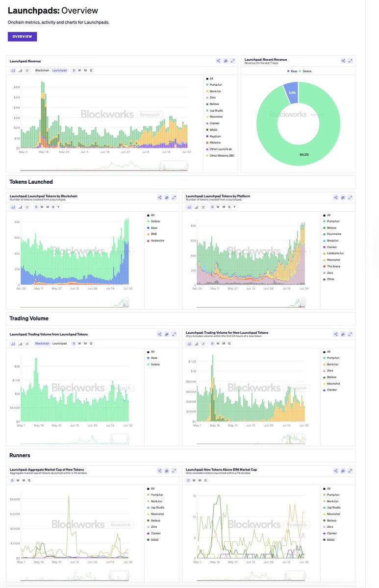This screenshot has width=379, height=588.
Task: Share Trading Volume from Launchpad Tokens chart
Action: (160, 334)
